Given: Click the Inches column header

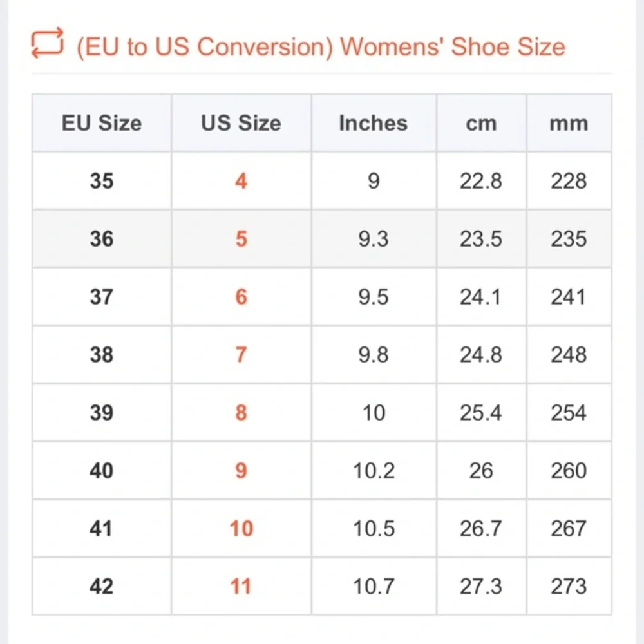Looking at the screenshot, I should [374, 123].
